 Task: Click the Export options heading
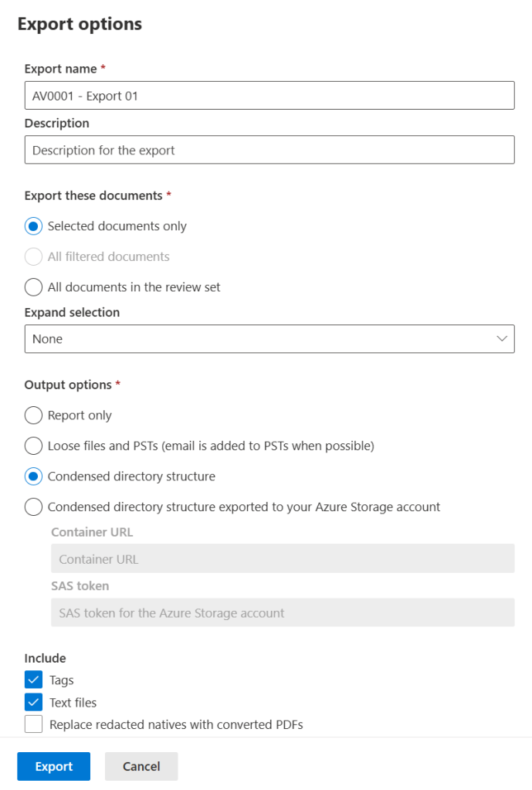[80, 24]
